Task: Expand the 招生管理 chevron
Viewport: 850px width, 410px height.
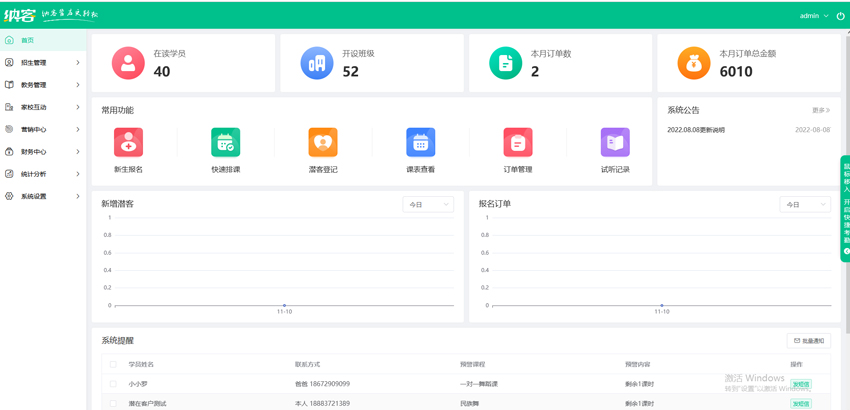Action: coord(78,62)
